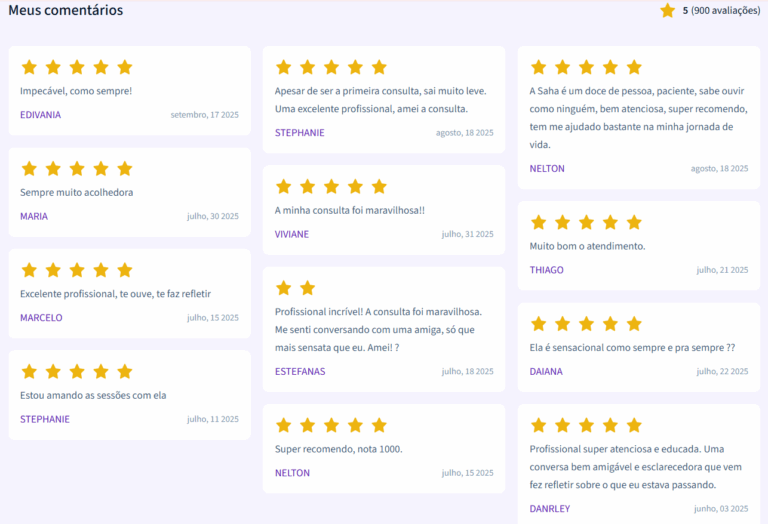Click the gold star beside the overall rating

pos(668,11)
